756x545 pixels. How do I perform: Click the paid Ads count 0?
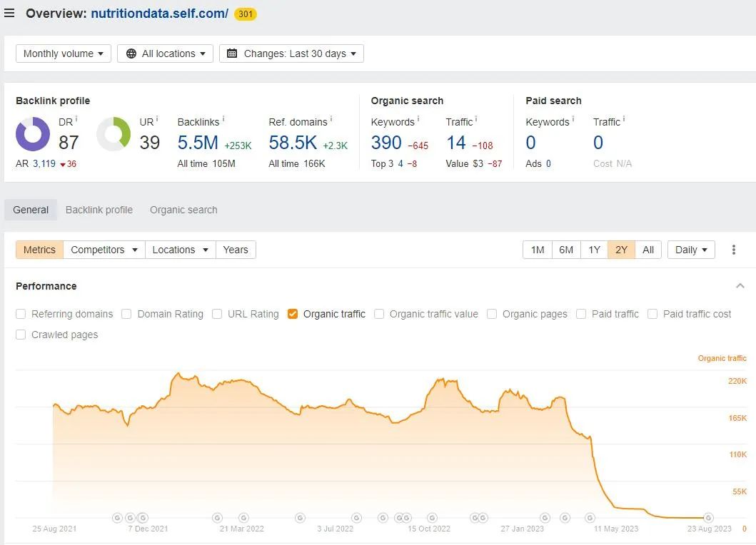tap(548, 164)
